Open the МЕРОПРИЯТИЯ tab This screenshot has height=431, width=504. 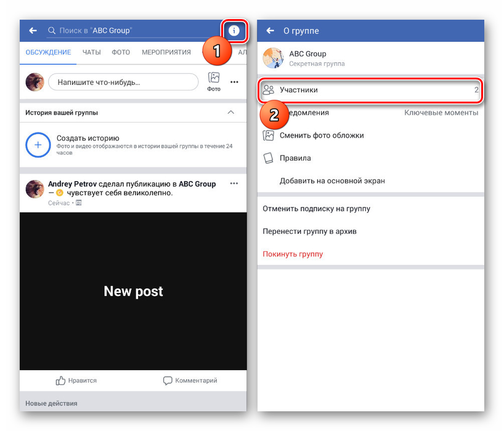(166, 52)
